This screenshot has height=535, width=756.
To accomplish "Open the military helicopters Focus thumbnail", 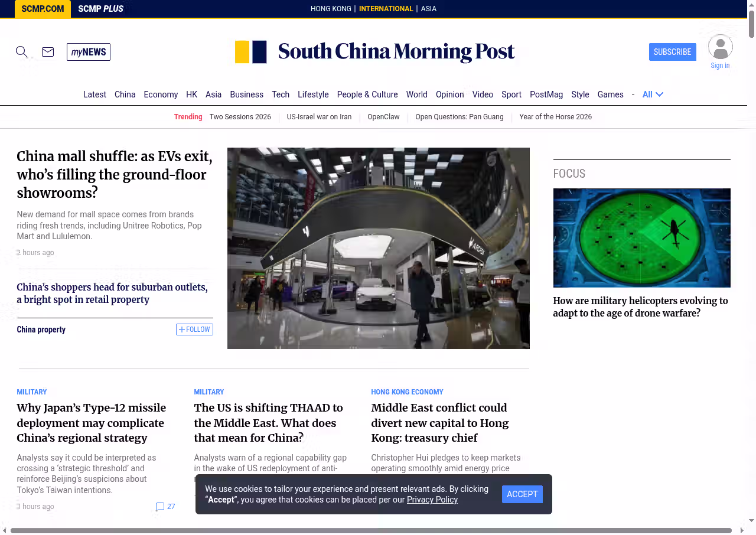I will click(641, 238).
